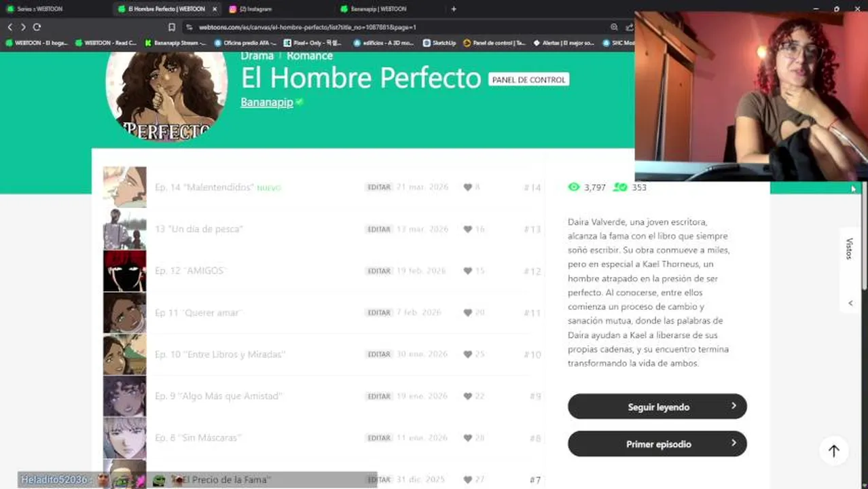Open Ep. 9 "Algo Más que Amistad"

pyautogui.click(x=218, y=396)
